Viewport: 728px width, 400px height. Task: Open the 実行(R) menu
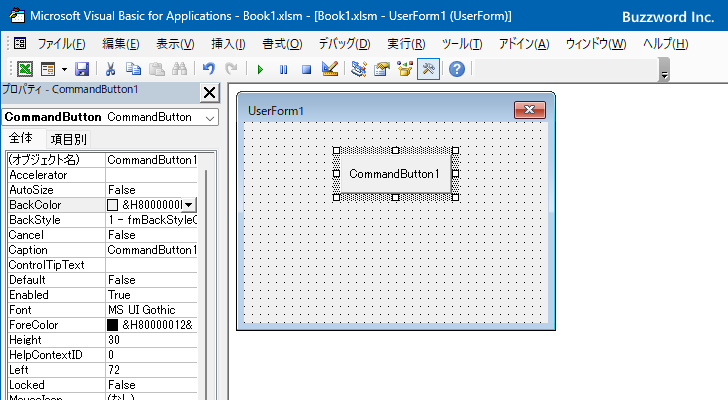(x=406, y=44)
